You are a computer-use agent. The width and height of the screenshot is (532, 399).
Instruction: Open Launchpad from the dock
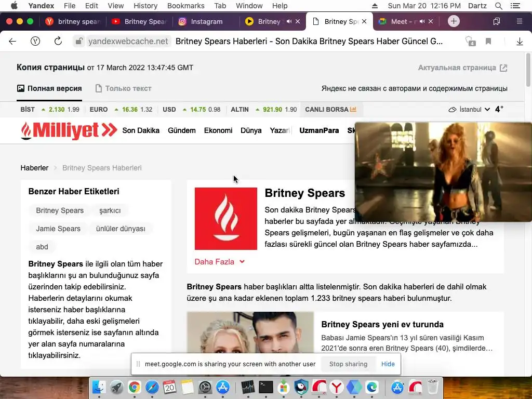coord(117,387)
